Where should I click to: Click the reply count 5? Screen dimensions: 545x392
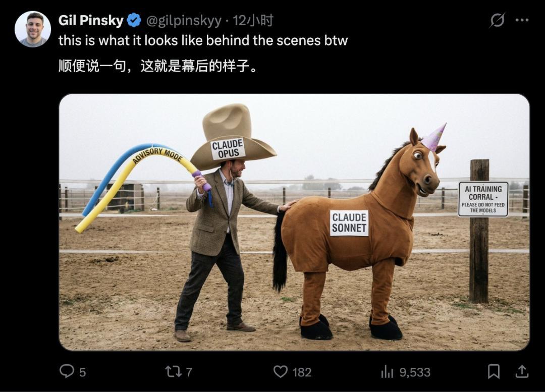tap(82, 372)
